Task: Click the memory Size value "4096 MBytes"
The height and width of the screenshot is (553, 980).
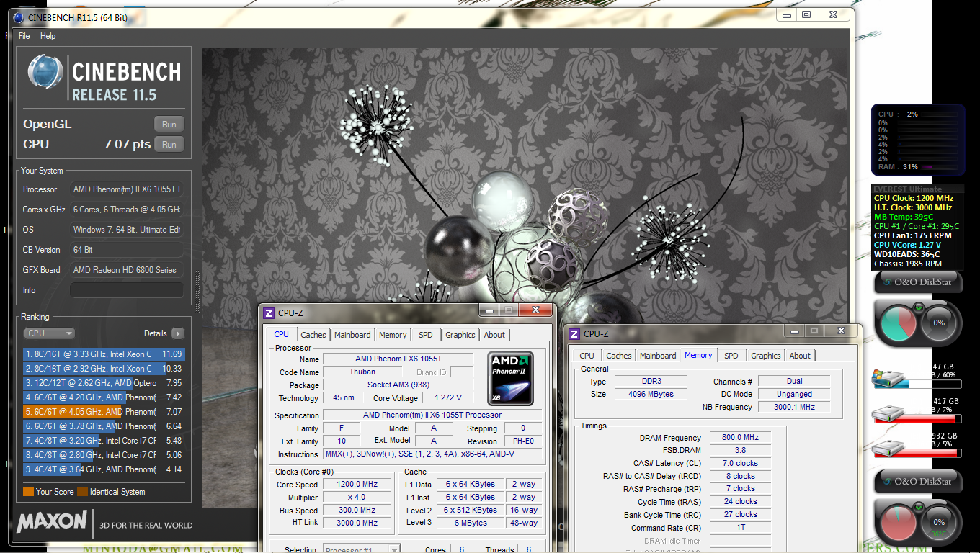Action: tap(651, 395)
